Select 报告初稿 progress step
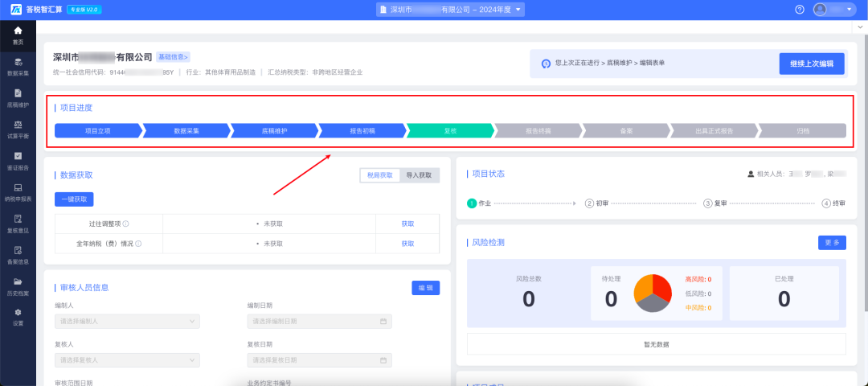This screenshot has width=868, height=386. point(362,131)
